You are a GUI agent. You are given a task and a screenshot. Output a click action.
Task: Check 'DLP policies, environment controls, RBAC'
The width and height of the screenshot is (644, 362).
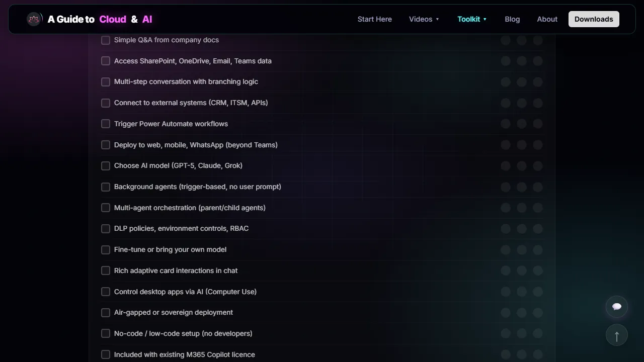[106, 229]
